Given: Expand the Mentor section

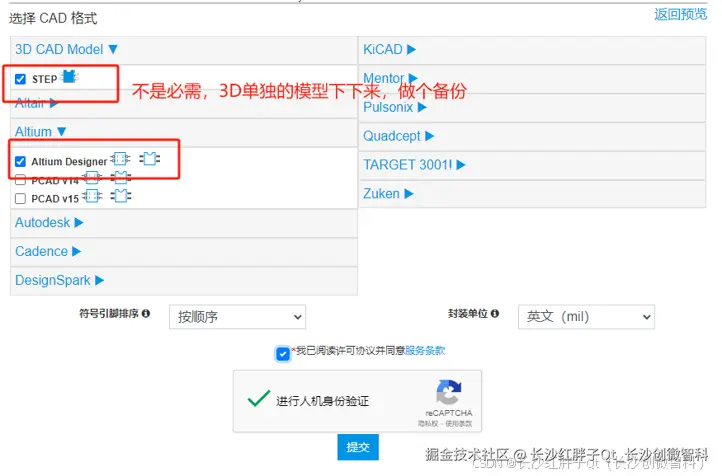Looking at the screenshot, I should pos(390,78).
